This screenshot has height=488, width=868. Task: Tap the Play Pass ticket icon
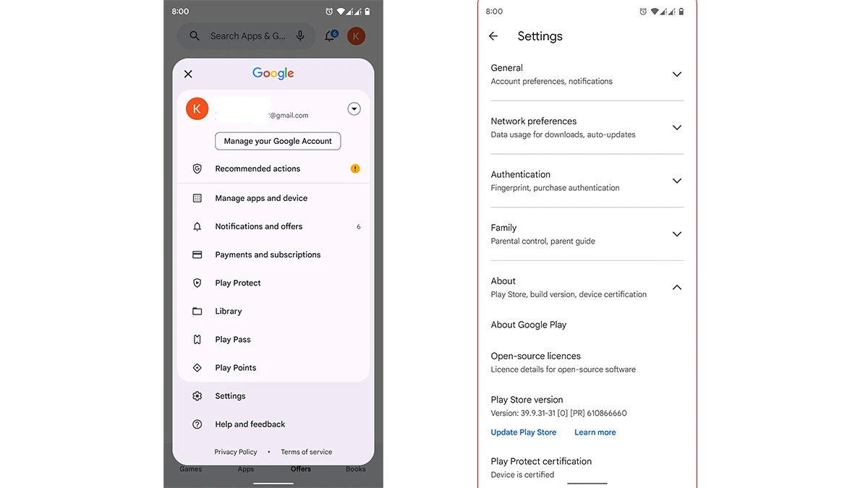click(x=197, y=339)
